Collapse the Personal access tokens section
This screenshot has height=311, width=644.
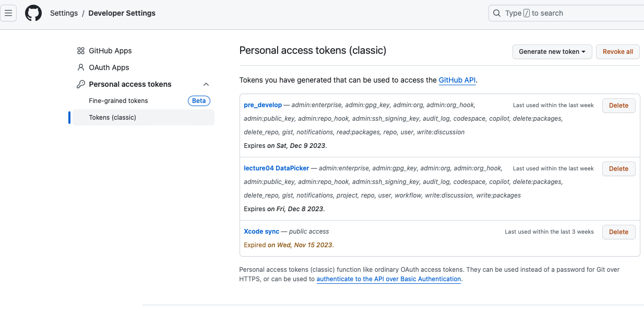[206, 84]
